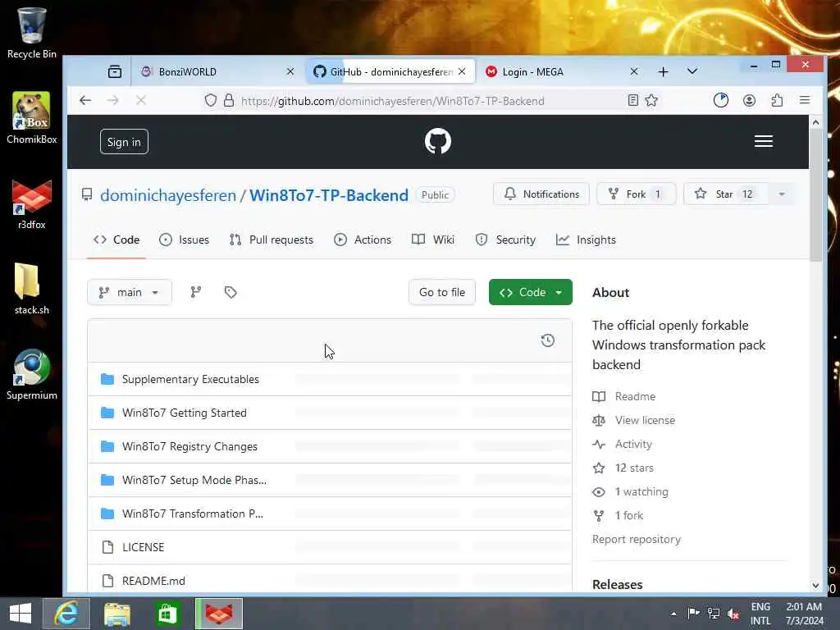This screenshot has width=840, height=630.
Task: Open the Readme link in About
Action: pyautogui.click(x=635, y=396)
